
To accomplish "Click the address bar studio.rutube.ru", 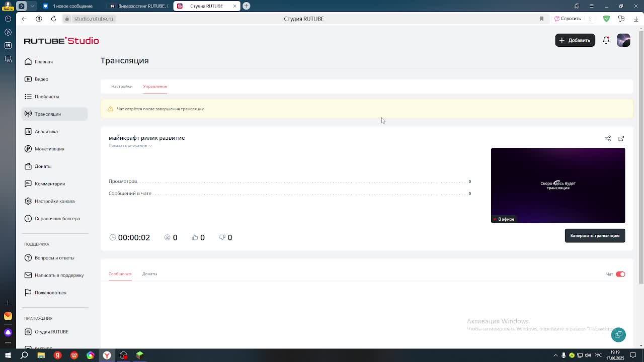I will pyautogui.click(x=94, y=19).
